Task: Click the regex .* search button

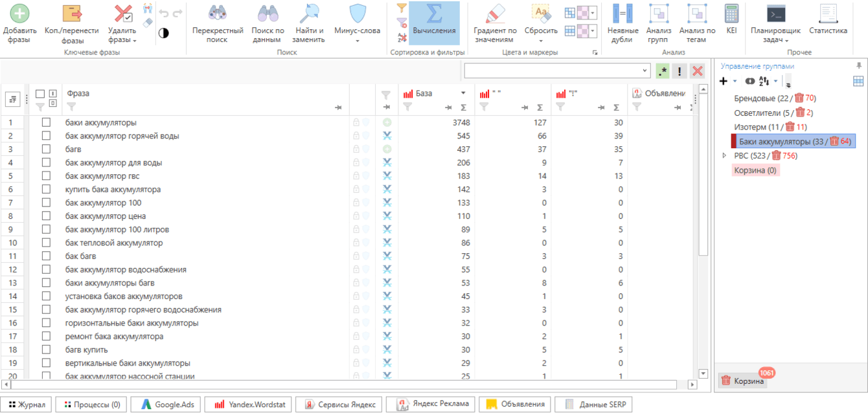Action: 663,71
